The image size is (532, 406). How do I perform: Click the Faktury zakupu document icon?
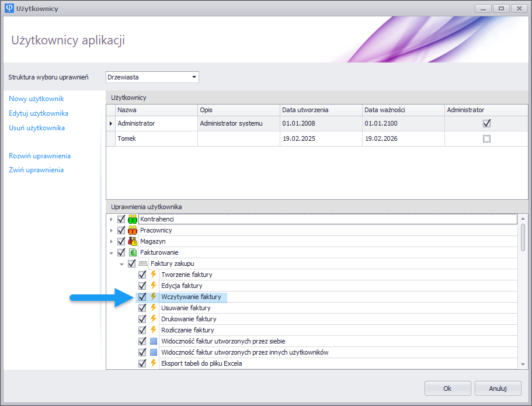[x=143, y=263]
